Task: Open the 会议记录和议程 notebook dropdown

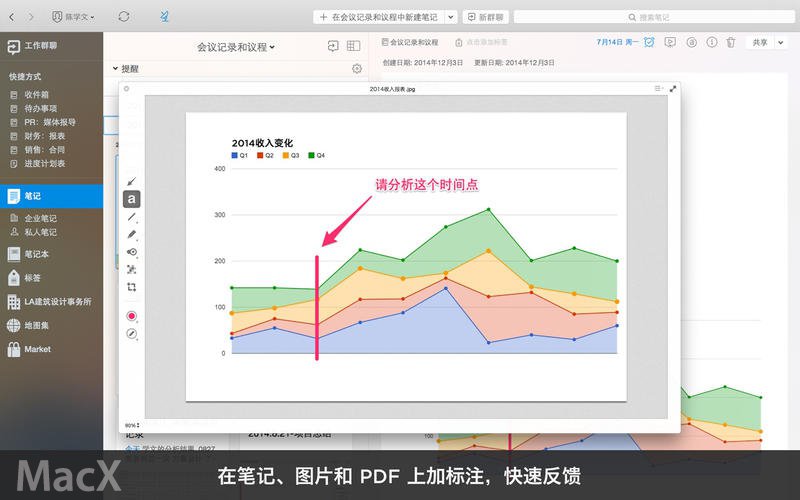Action: pyautogui.click(x=237, y=46)
